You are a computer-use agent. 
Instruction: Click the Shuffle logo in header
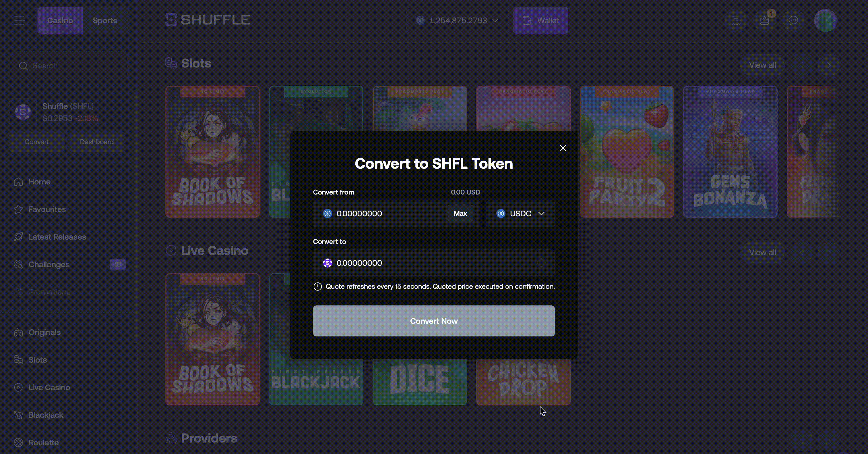(208, 20)
